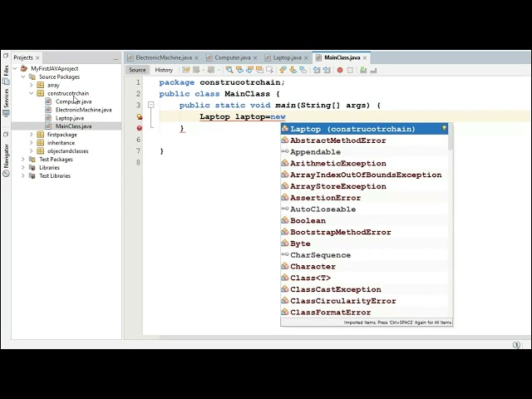Expand the firstpackage package

click(32, 135)
